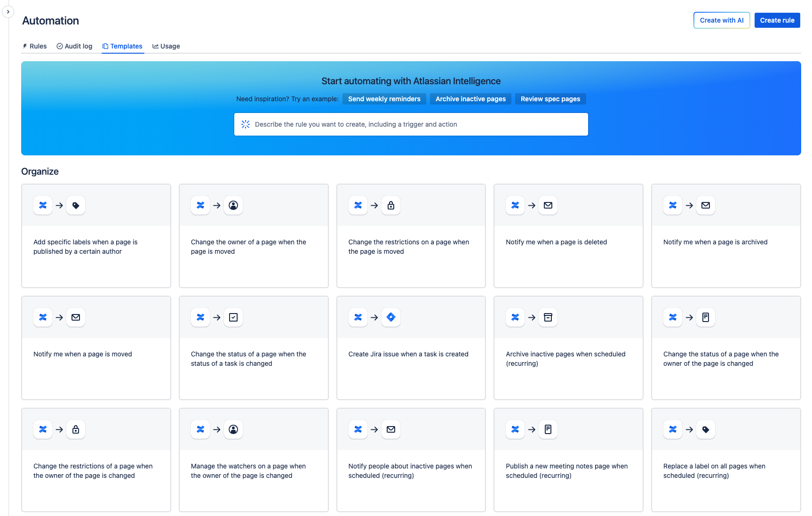
Task: Select the Templates tab
Action: pos(122,46)
